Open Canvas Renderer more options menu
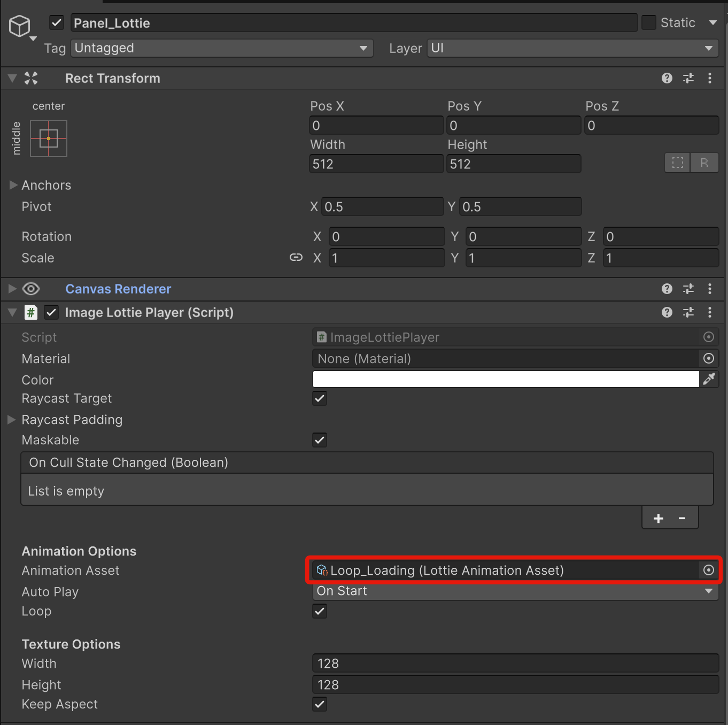728x725 pixels. (710, 289)
